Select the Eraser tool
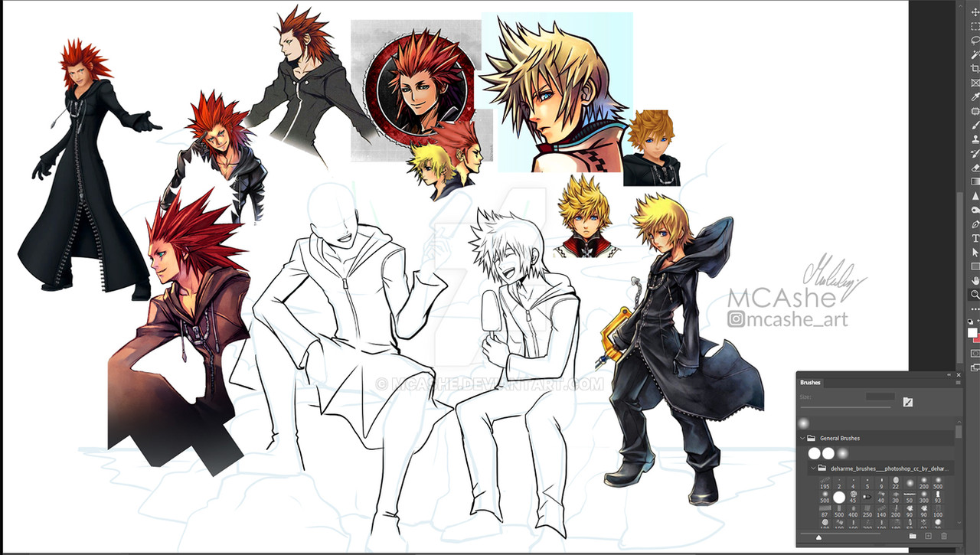Screen dimensions: 980x555 click(x=975, y=168)
